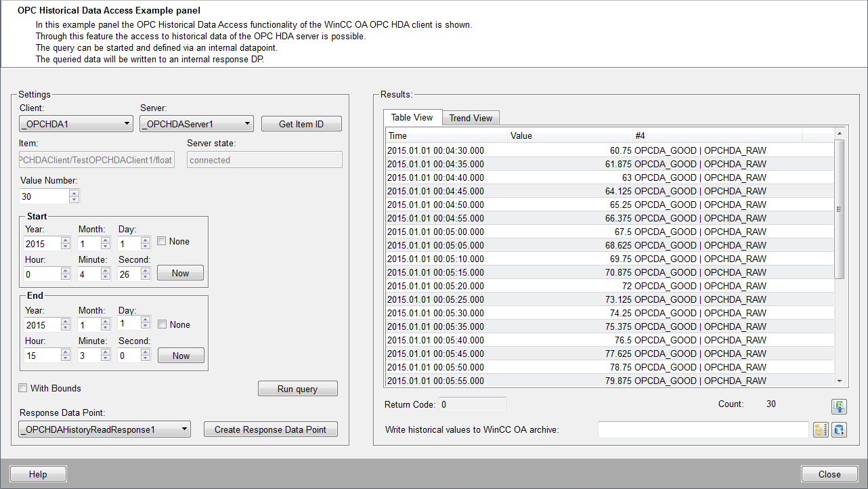The height and width of the screenshot is (489, 868).
Task: Click the Value Number field showing 30
Action: 45,196
